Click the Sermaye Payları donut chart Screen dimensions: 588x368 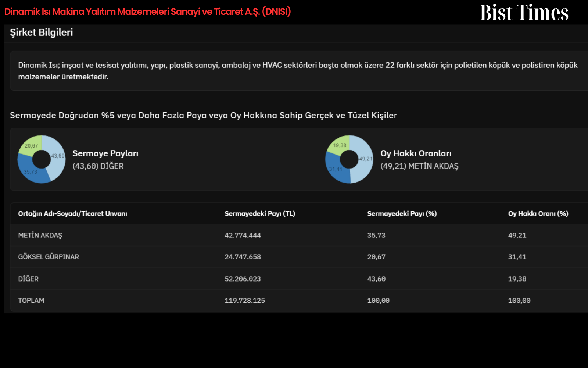42,159
